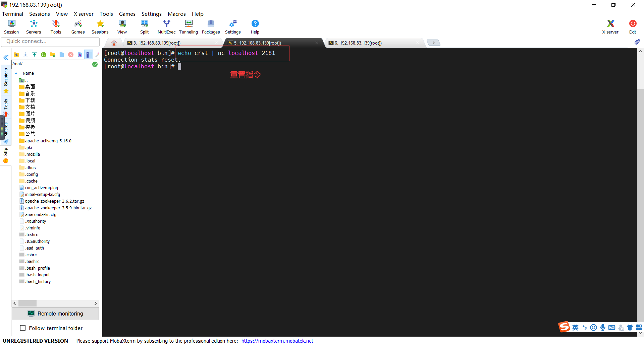
Task: Click the View toolbar icon
Action: (x=122, y=27)
